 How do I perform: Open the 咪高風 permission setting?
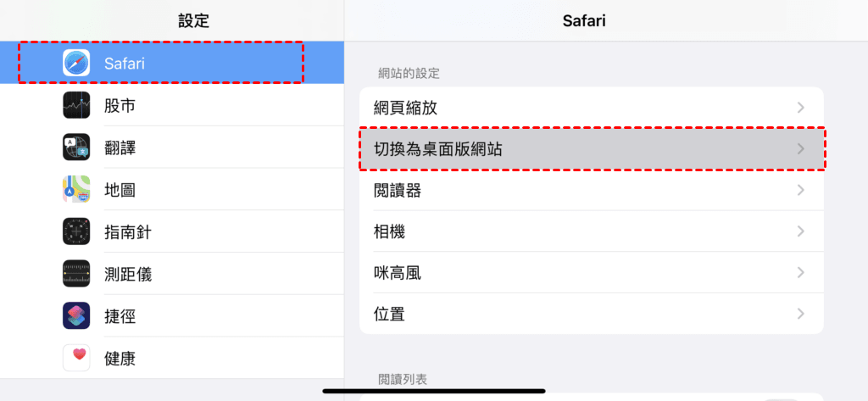[x=398, y=273]
